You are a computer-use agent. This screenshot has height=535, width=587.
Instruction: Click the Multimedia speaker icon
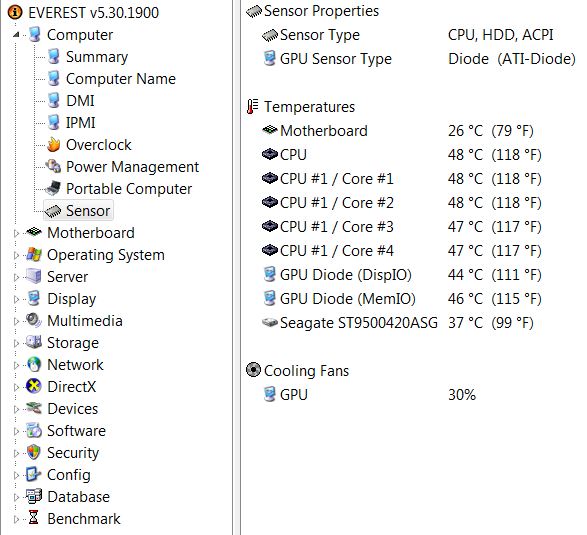(x=34, y=320)
